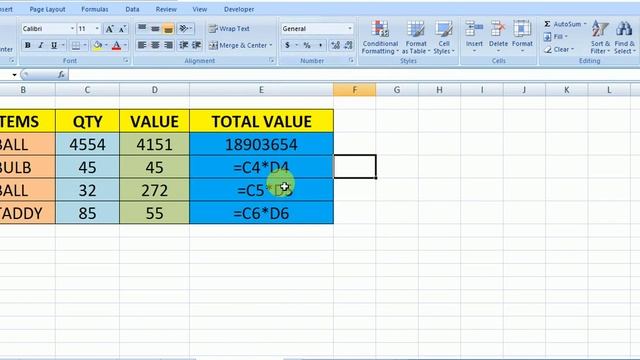
Task: Enable Wrap Text
Action: tap(229, 29)
